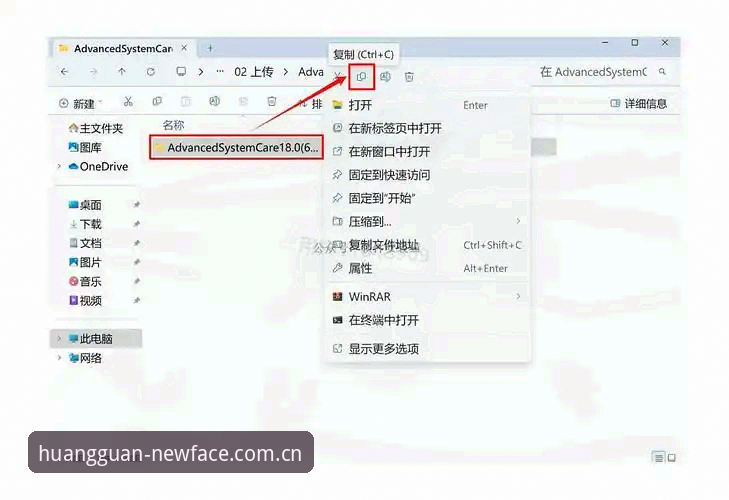Choose 固定到快速访问

(427, 175)
